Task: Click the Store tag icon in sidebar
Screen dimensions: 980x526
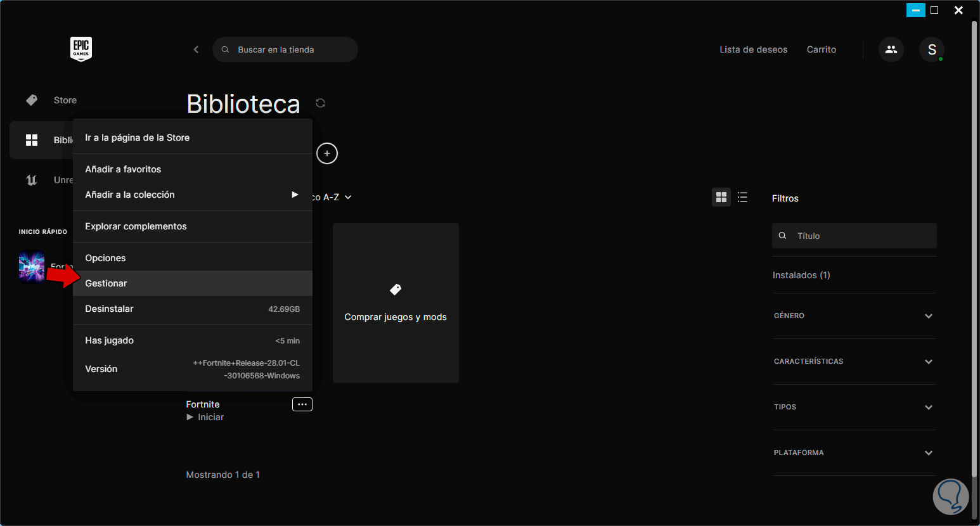Action: point(32,100)
